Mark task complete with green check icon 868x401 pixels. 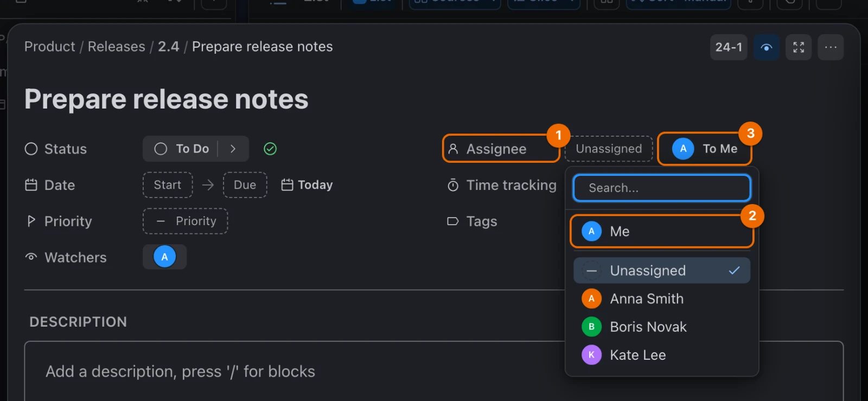[270, 149]
